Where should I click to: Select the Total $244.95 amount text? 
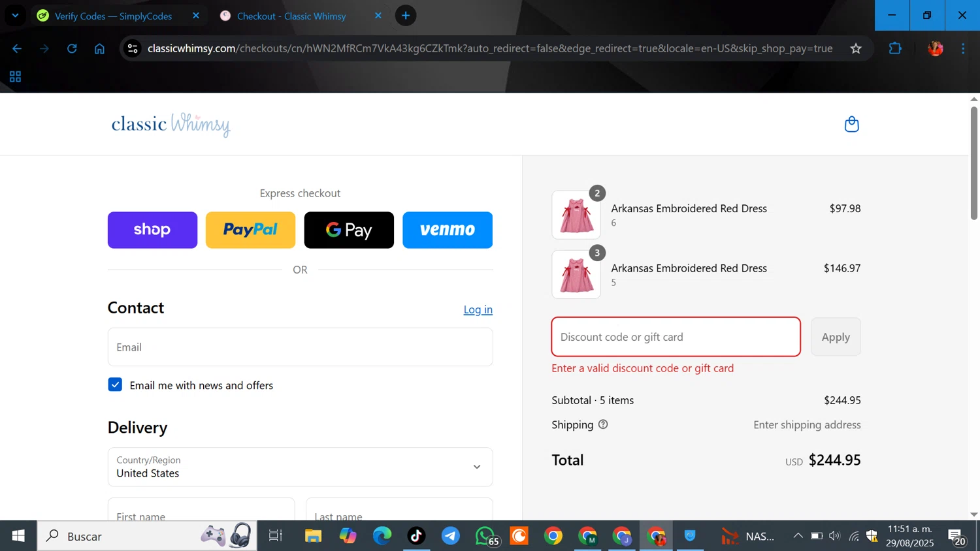834,460
